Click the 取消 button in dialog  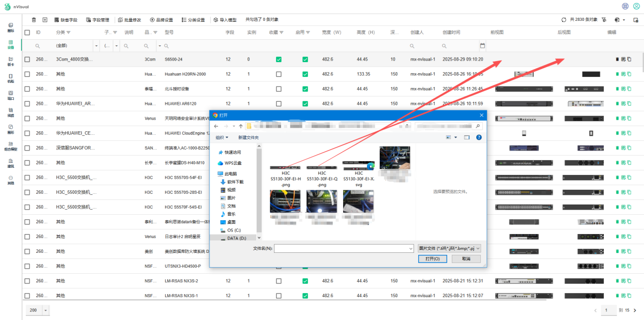tap(466, 259)
